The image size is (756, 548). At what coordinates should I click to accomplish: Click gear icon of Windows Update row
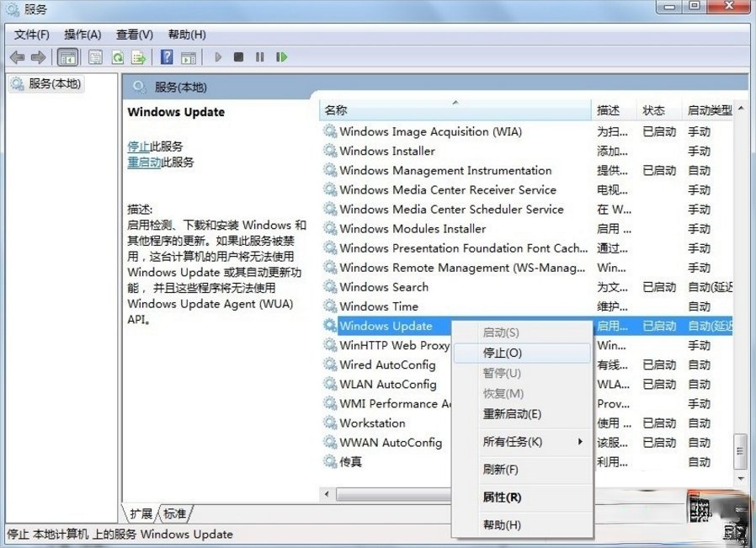pyautogui.click(x=330, y=326)
